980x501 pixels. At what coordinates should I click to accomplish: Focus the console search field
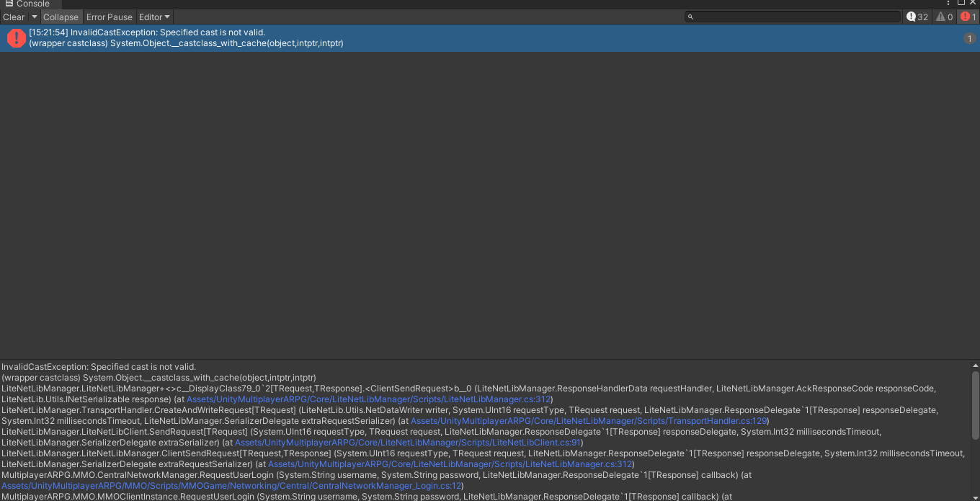point(793,17)
